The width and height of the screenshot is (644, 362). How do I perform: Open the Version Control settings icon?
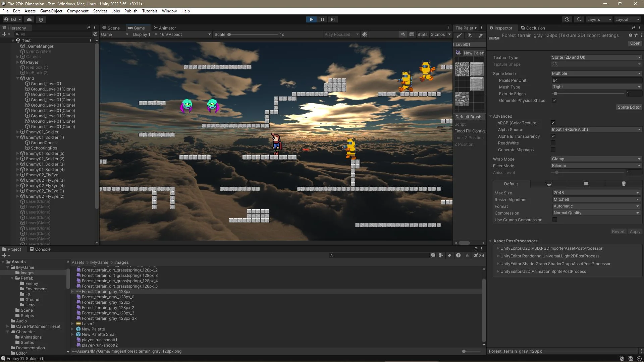click(x=41, y=19)
